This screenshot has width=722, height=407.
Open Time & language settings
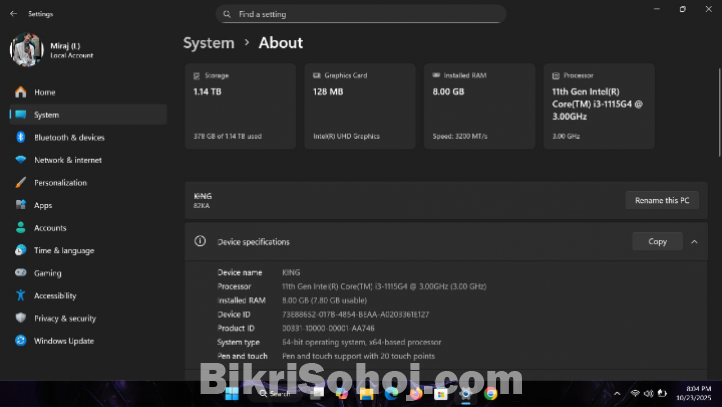[88, 250]
